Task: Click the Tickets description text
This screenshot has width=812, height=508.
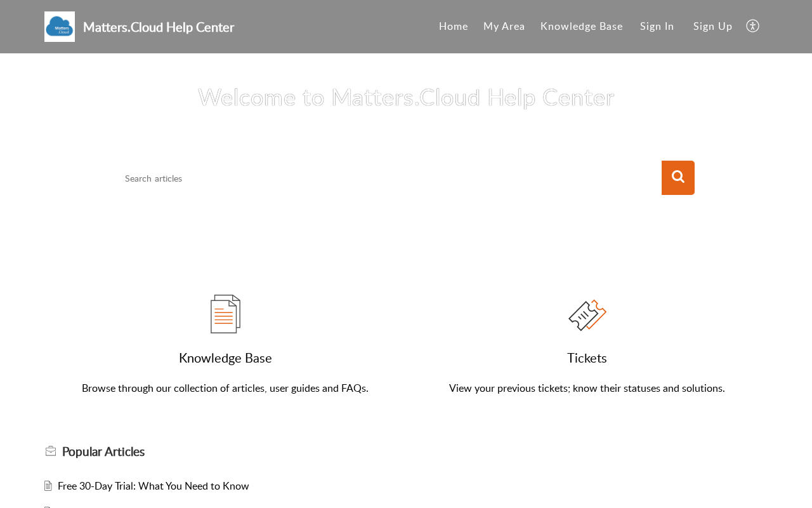Action: click(587, 388)
